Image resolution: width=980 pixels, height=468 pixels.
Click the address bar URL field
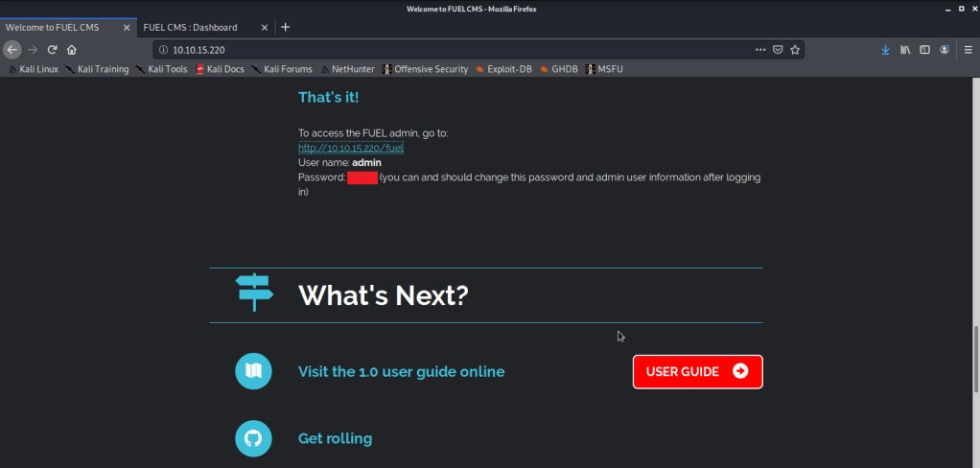(x=432, y=49)
